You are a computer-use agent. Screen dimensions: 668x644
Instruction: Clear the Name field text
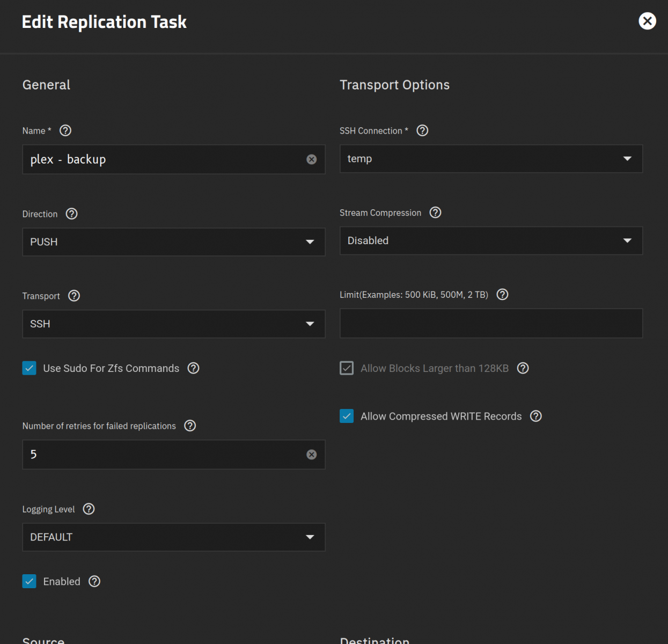coord(311,159)
